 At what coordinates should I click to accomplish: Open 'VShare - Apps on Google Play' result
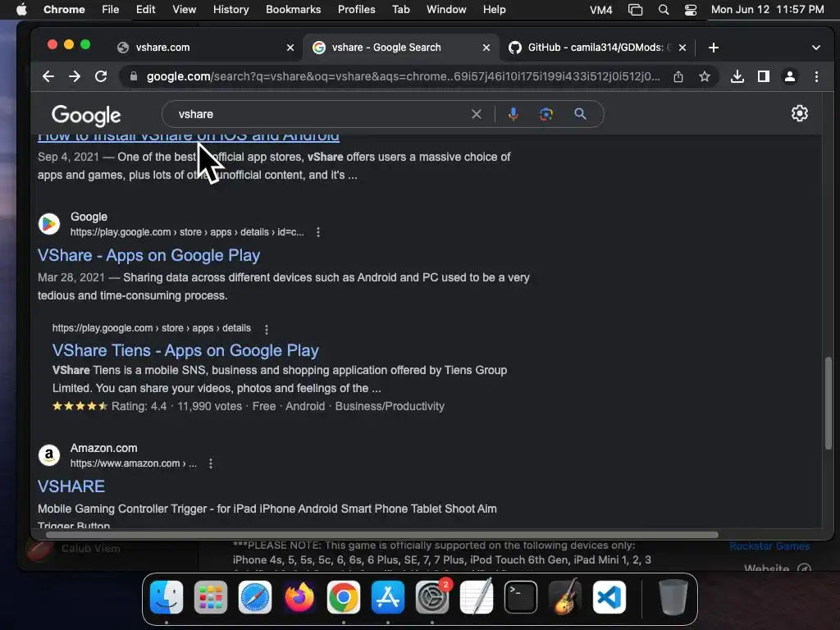point(148,256)
